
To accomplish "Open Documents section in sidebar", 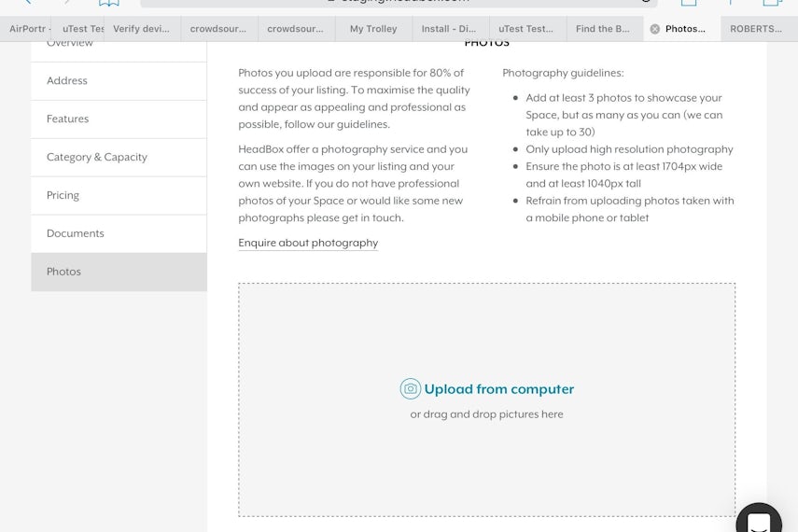I will [x=119, y=233].
